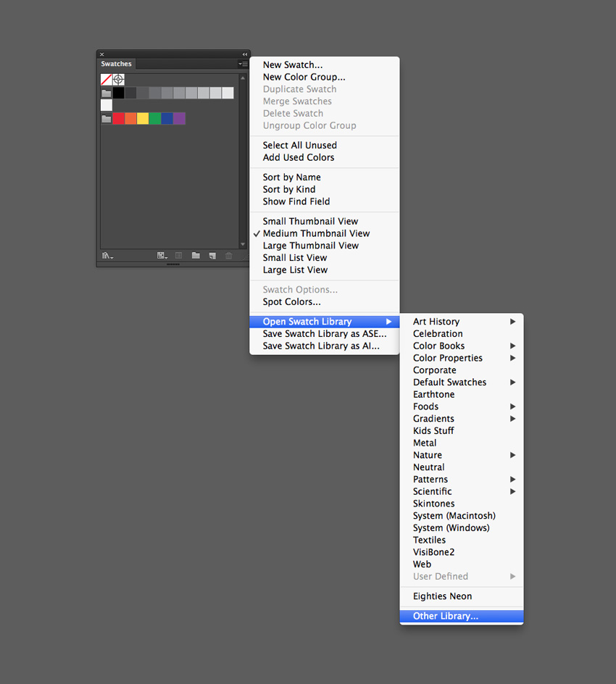This screenshot has height=684, width=616.
Task: Open the System (Macintosh) library
Action: [x=462, y=516]
